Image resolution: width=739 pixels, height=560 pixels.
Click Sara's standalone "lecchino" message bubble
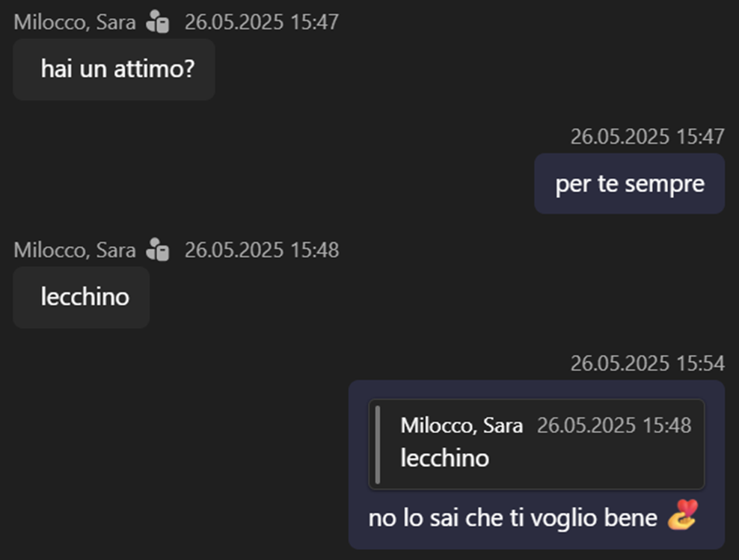(82, 298)
